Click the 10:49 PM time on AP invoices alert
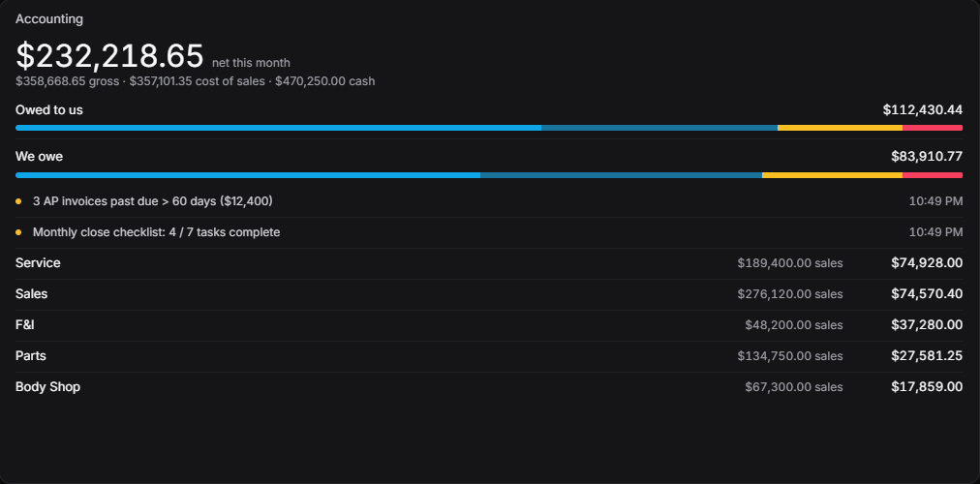This screenshot has height=484, width=980. (x=935, y=201)
